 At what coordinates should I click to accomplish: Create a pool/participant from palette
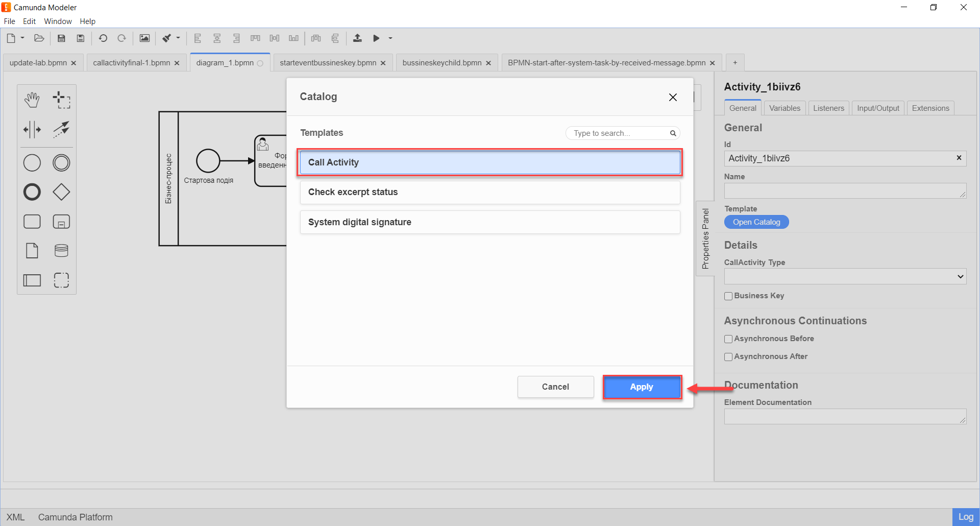click(32, 280)
